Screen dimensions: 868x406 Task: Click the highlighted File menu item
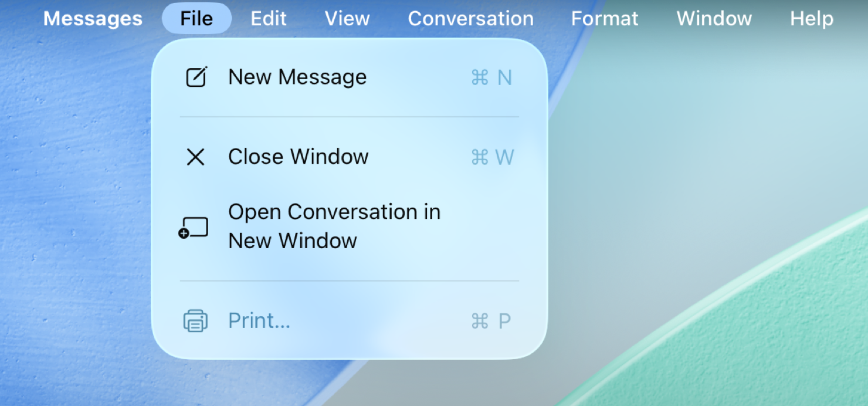click(196, 18)
